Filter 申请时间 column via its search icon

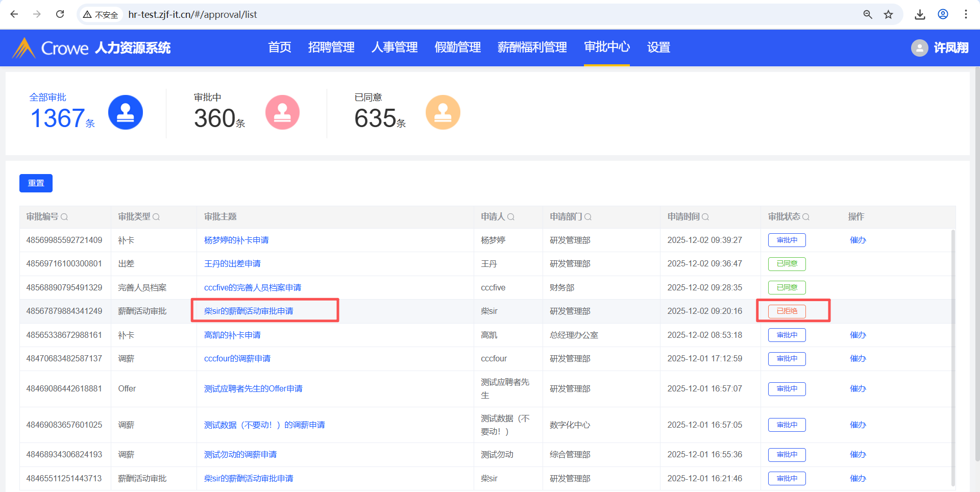coord(705,217)
